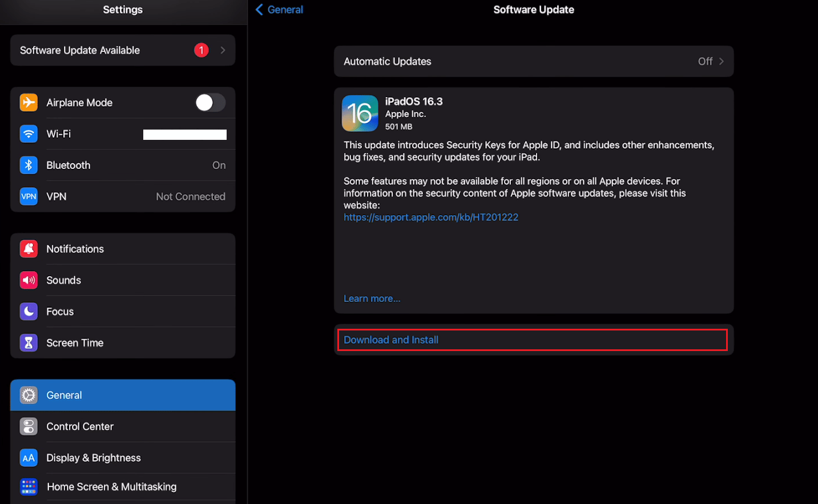Tap the red update badge showing 1
Screen dimensions: 818x504
(201, 50)
